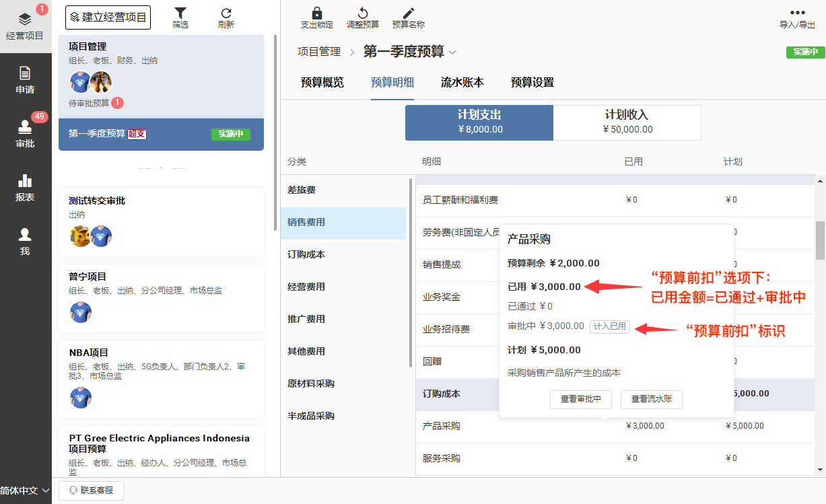
Task: Select the 计划支出 toggle
Action: click(479, 122)
